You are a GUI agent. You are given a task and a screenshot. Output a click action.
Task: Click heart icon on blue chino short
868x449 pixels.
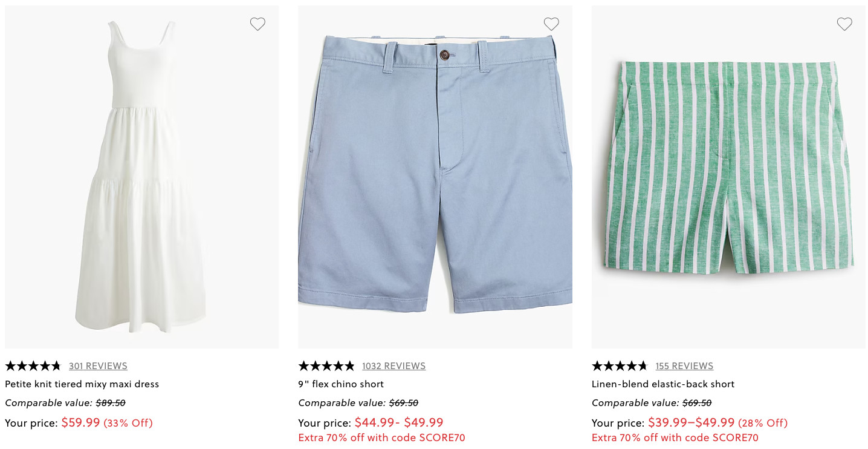click(x=551, y=24)
